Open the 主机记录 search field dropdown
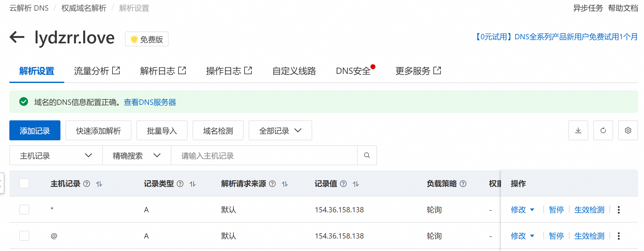The height and width of the screenshot is (251, 644). 56,155
